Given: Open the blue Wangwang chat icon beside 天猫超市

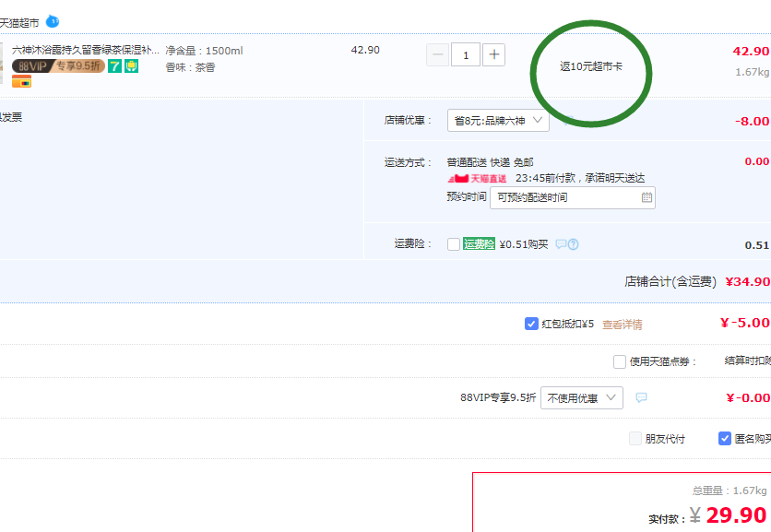Looking at the screenshot, I should tap(53, 21).
